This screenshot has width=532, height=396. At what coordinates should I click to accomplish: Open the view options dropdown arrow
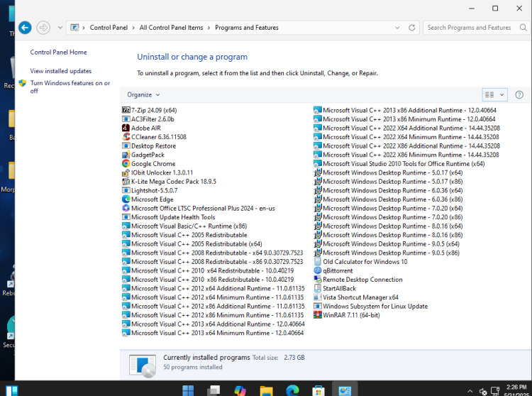[501, 94]
